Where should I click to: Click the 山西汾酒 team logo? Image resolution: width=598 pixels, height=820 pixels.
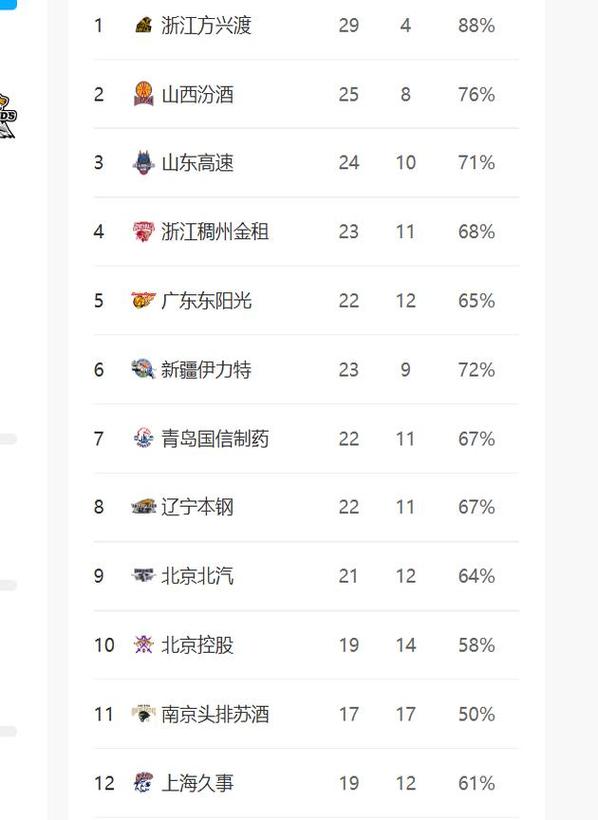pyautogui.click(x=141, y=94)
